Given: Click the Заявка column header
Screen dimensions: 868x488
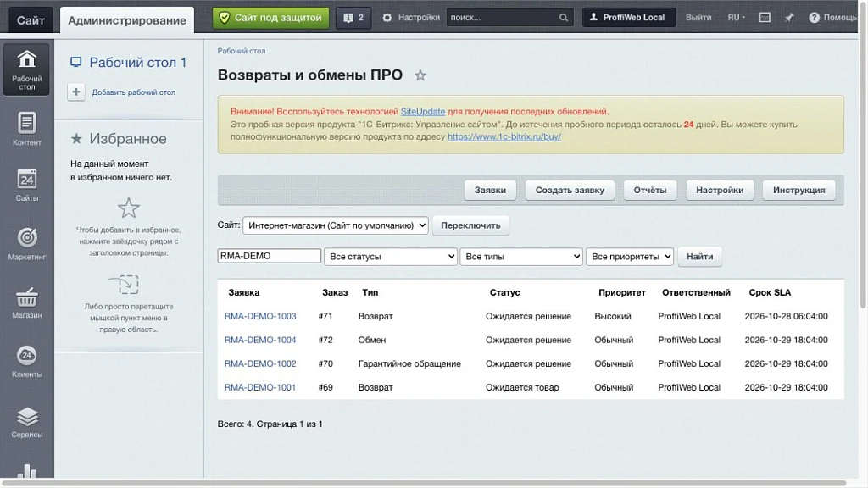Looking at the screenshot, I should click(x=244, y=292).
